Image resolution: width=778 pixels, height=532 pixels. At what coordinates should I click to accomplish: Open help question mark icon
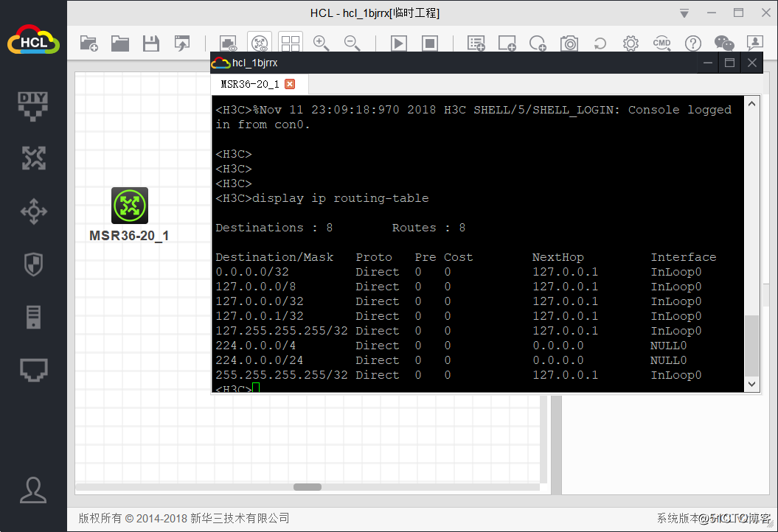point(692,43)
